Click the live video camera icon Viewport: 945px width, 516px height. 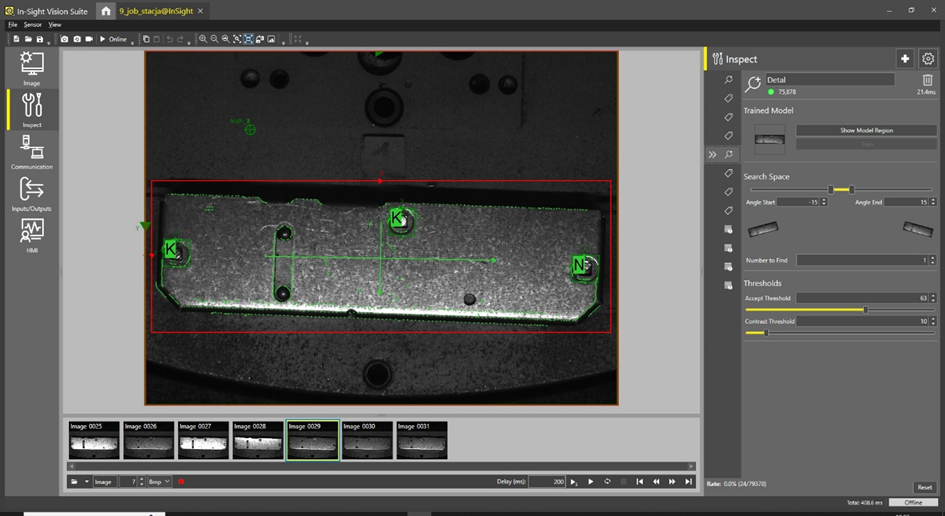[89, 39]
